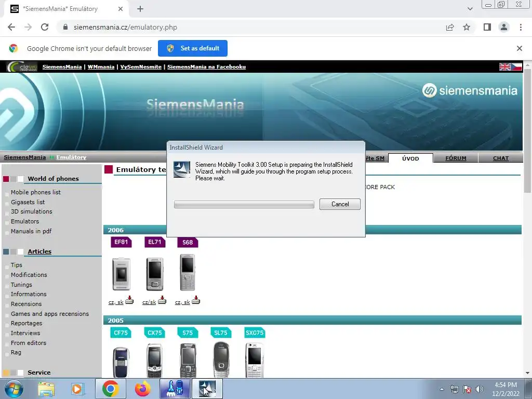Open the EF81 phone thumbnail
Screen dimensions: 532x399
[x=121, y=274]
